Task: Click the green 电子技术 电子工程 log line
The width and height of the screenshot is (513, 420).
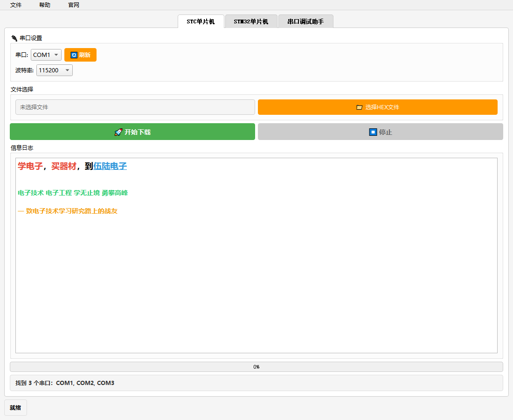Action: point(73,193)
